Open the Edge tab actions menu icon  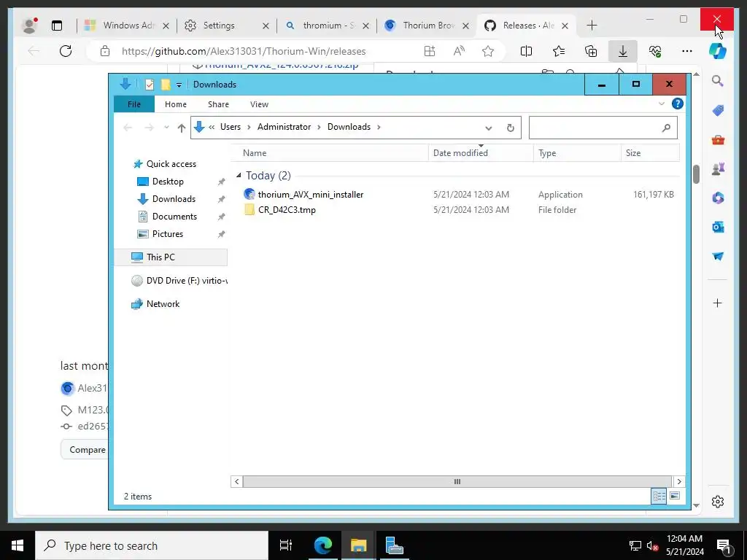click(x=57, y=26)
